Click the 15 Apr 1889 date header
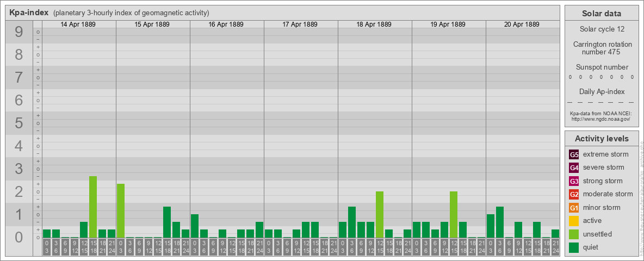The image size is (644, 261). pos(152,24)
